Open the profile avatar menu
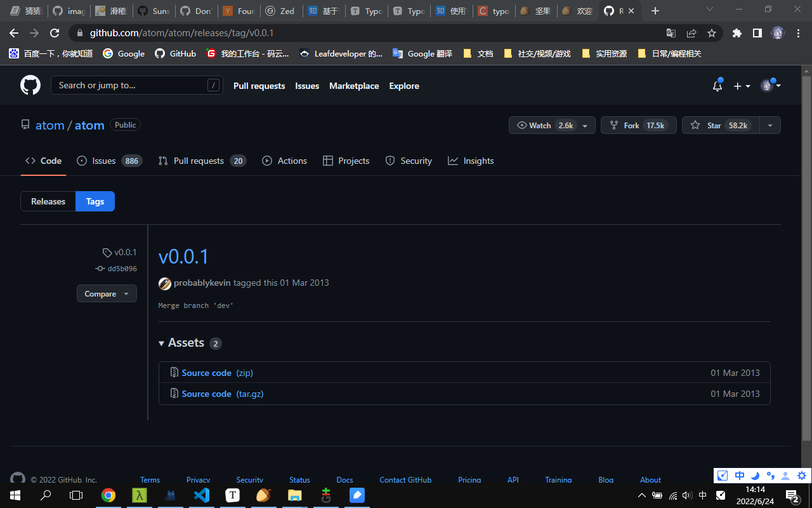The image size is (812, 508). [x=770, y=86]
